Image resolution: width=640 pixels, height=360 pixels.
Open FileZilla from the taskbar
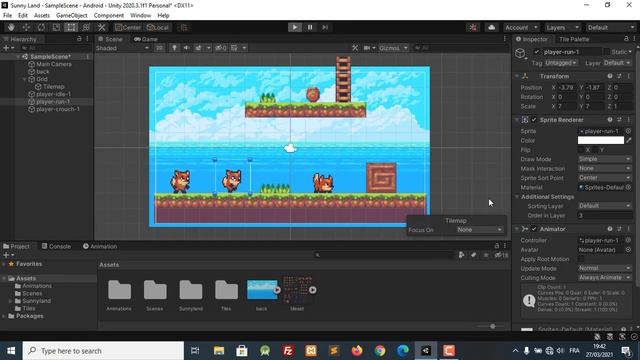point(288,351)
